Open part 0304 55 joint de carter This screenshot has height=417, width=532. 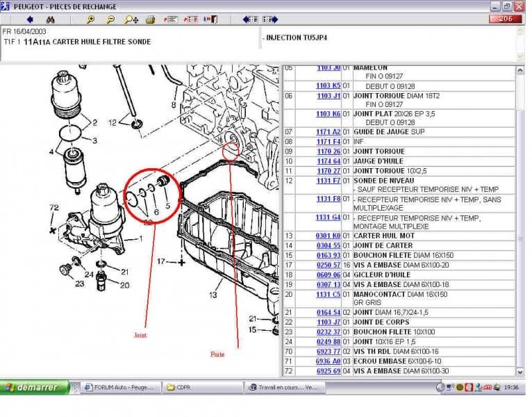[329, 245]
